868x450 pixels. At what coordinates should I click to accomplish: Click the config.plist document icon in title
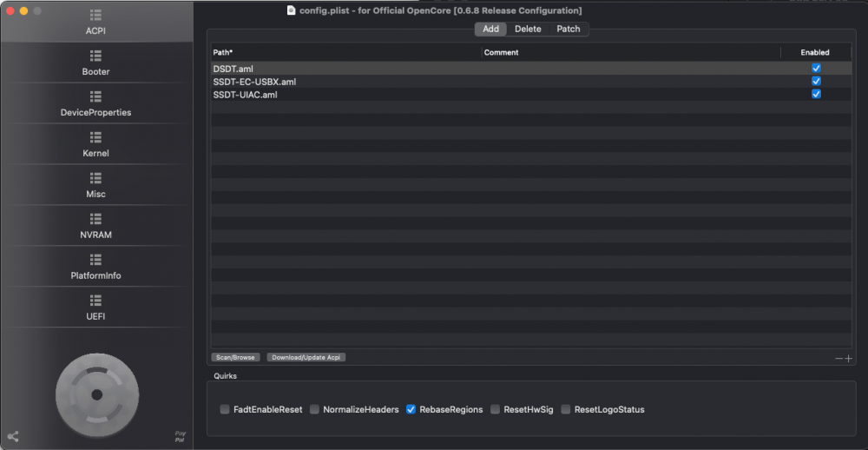[291, 10]
